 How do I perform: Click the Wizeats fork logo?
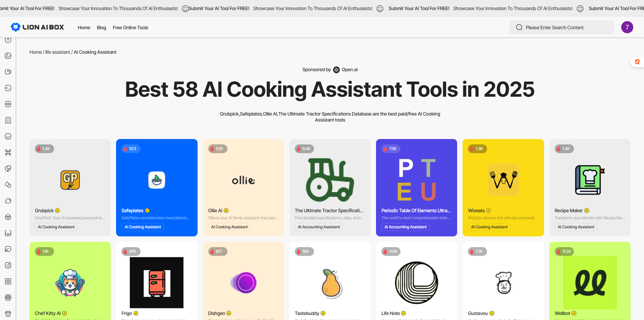pos(503,180)
